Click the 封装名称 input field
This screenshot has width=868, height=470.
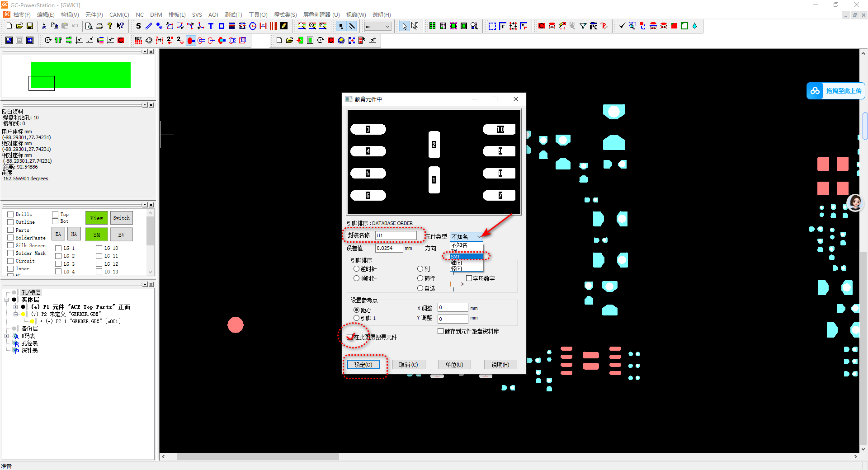[396, 235]
